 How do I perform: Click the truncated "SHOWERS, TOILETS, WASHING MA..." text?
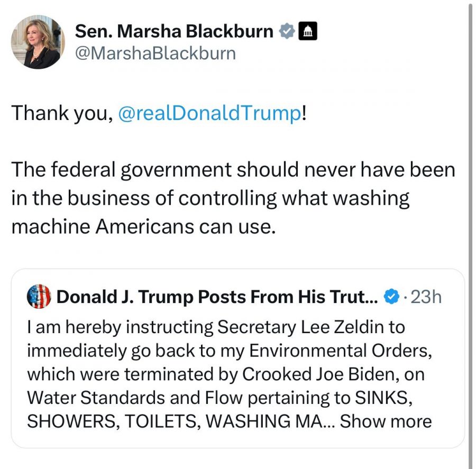[180, 421]
